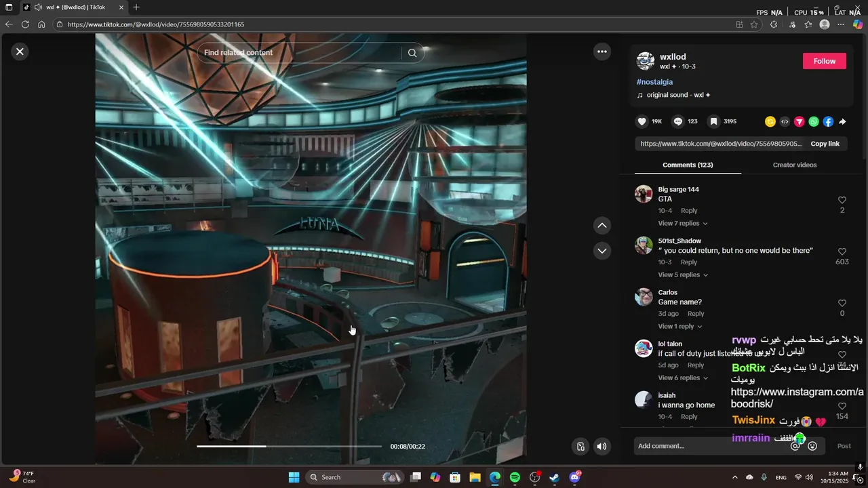
Task: Save video with the bookmark icon
Action: pos(713,121)
